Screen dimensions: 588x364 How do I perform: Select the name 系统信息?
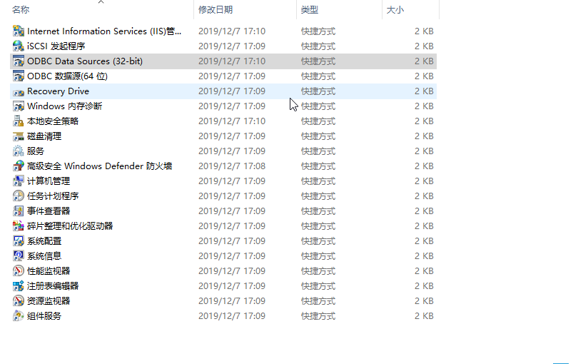point(44,256)
